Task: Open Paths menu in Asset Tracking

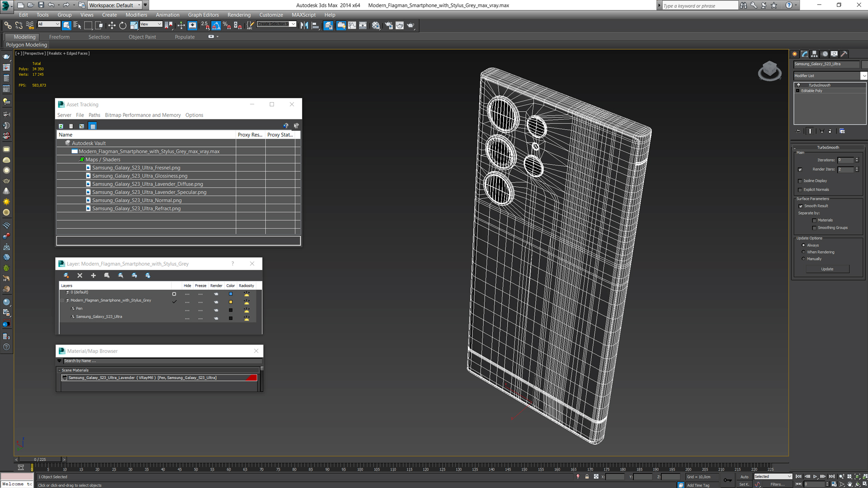Action: tap(94, 115)
